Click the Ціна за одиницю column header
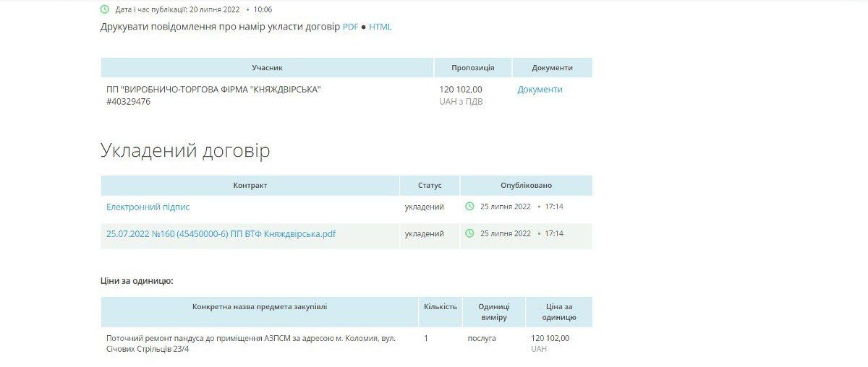Viewport: 868px width, 367px height. coord(558,312)
